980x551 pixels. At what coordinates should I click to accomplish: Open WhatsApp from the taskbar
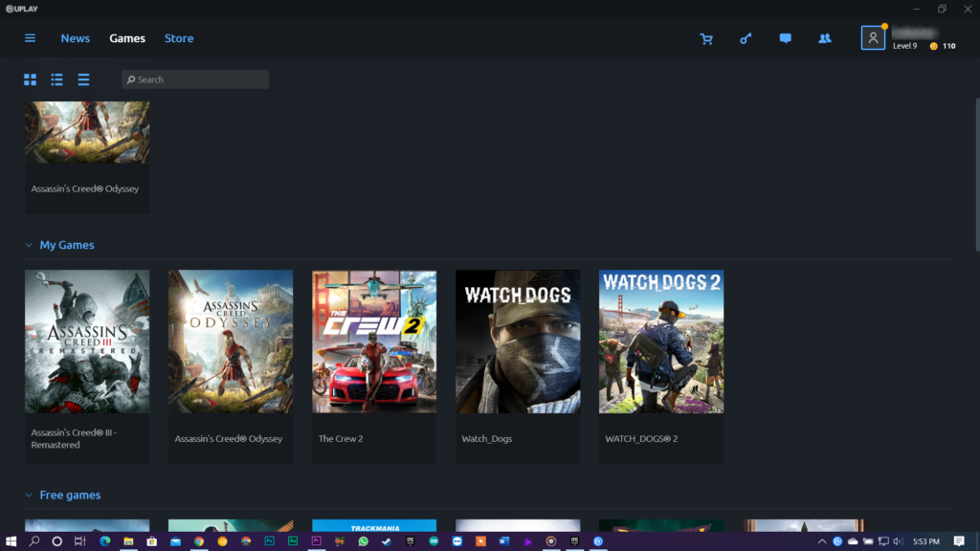coord(363,541)
